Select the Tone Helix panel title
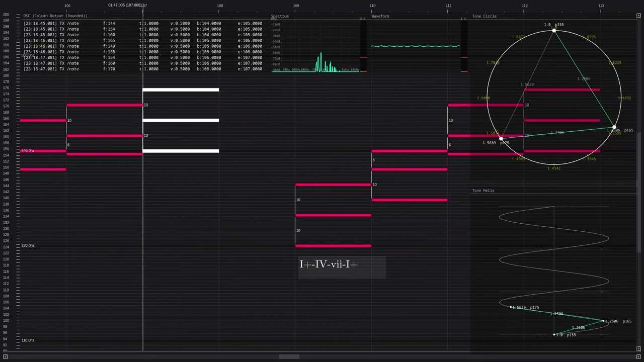Screen dimensions: 644x362 [483, 191]
